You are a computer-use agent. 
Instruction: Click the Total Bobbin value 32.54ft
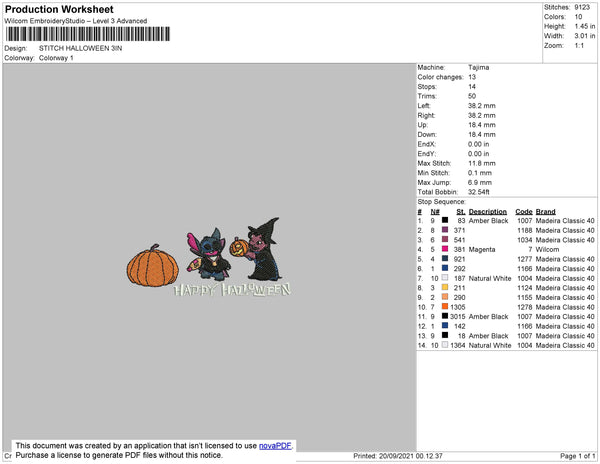(x=479, y=192)
